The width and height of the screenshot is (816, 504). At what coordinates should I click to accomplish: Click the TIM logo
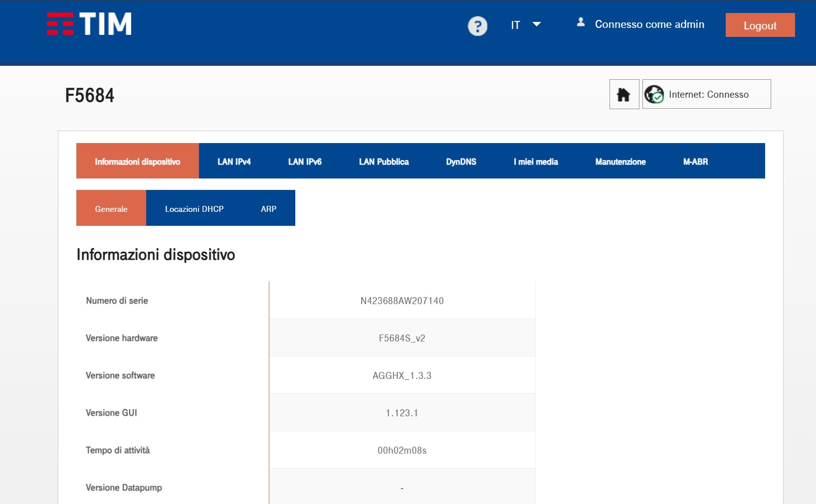pyautogui.click(x=89, y=24)
